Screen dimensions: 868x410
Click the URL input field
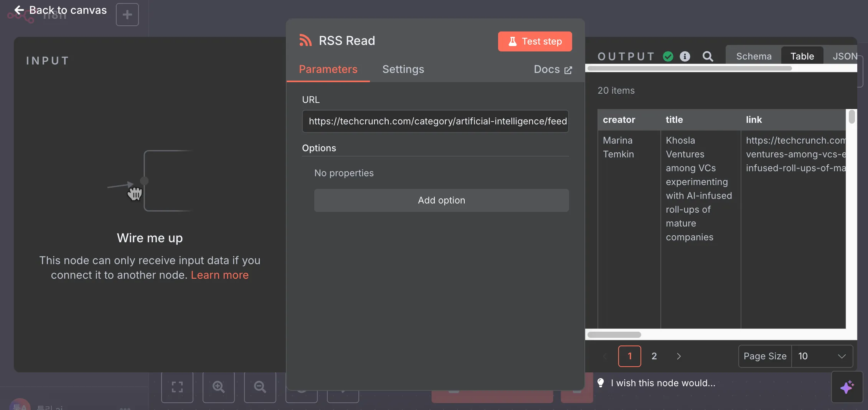[x=435, y=121]
